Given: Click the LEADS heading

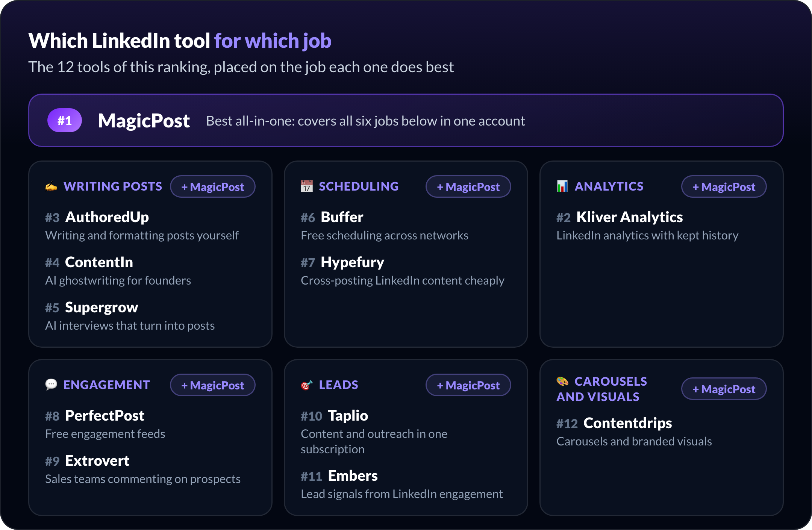Looking at the screenshot, I should click(339, 385).
